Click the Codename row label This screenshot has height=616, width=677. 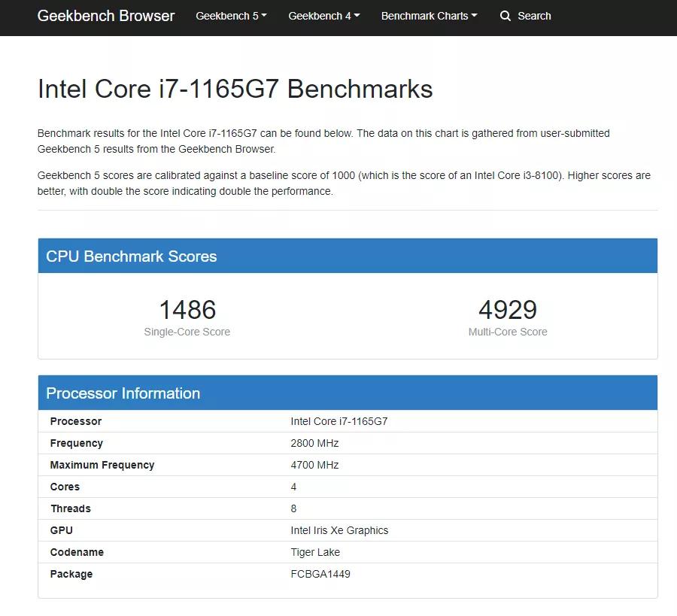pos(77,552)
